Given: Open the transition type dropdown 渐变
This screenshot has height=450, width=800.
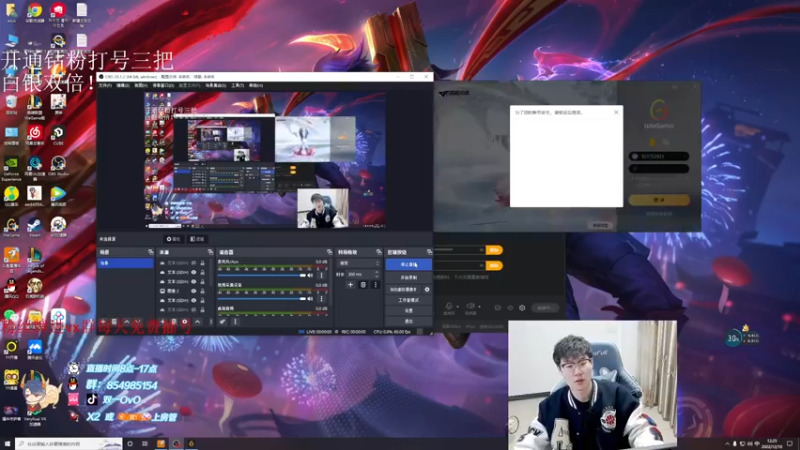Looking at the screenshot, I should point(359,263).
